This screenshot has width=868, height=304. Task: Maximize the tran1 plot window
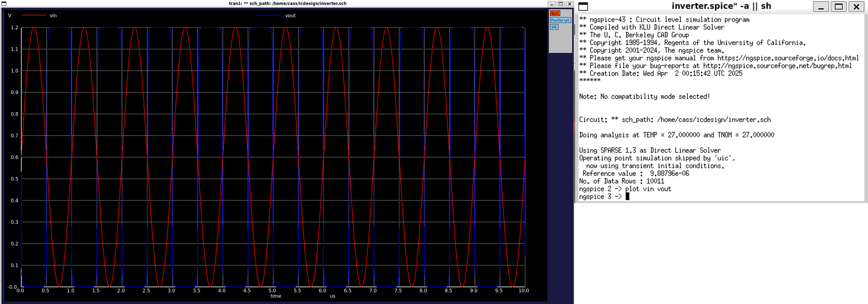(x=561, y=4)
